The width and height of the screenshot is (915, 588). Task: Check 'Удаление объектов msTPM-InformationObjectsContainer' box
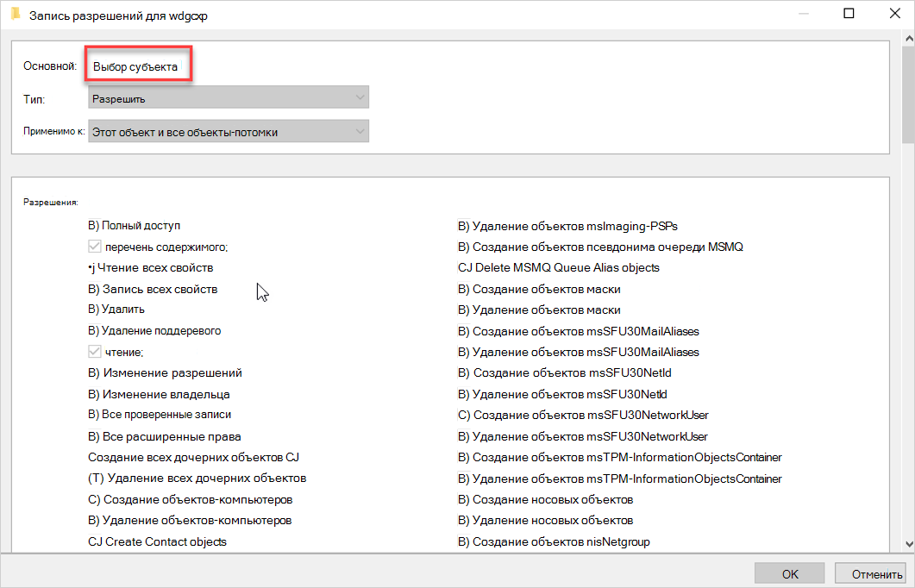(464, 479)
